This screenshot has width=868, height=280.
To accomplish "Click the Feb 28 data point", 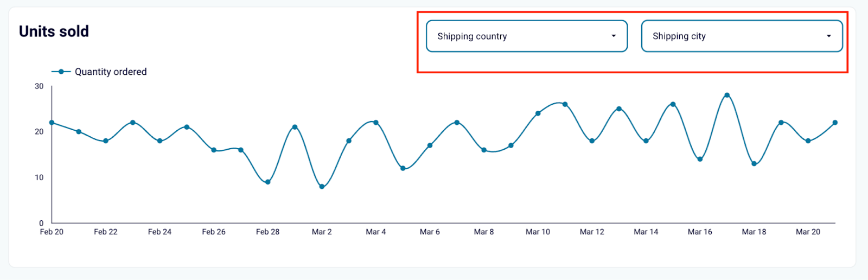I will pos(268,182).
